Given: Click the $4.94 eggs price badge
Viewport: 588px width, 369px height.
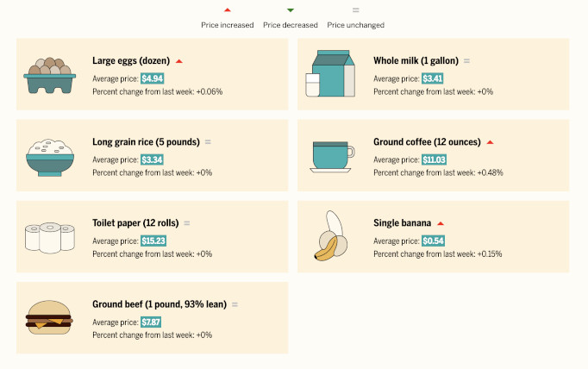Looking at the screenshot, I should [x=153, y=78].
